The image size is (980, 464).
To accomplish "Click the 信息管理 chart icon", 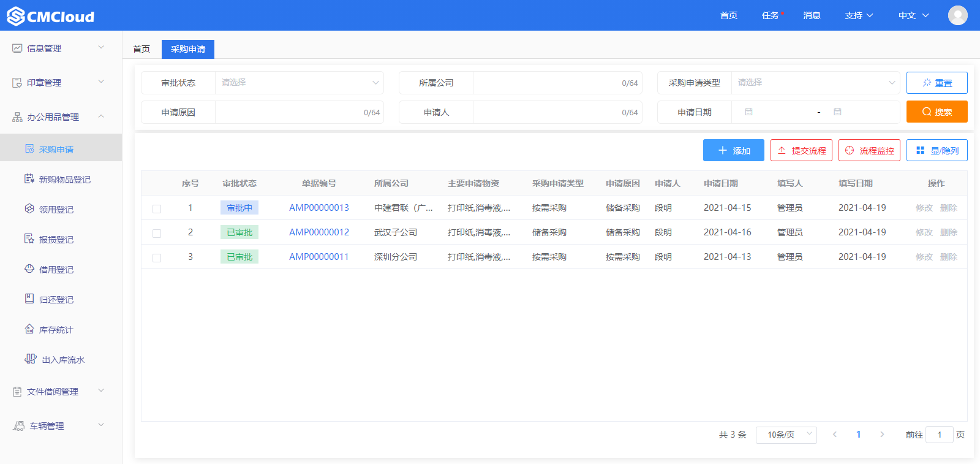I will (17, 48).
